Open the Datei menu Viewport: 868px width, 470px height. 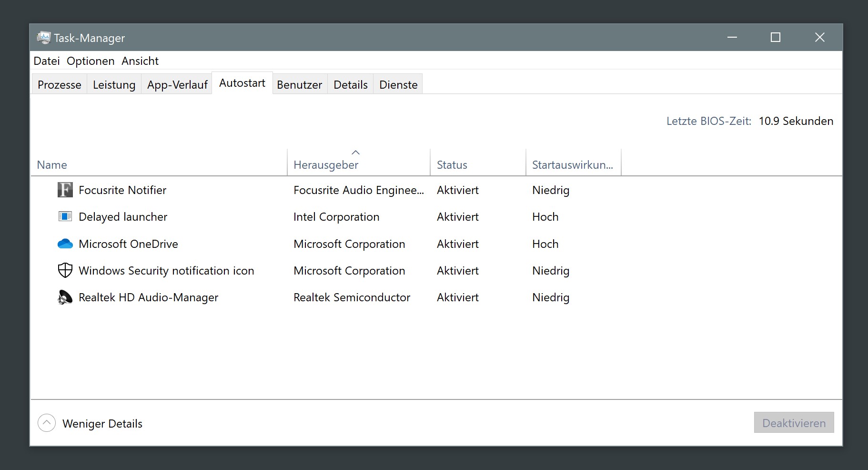click(x=46, y=61)
